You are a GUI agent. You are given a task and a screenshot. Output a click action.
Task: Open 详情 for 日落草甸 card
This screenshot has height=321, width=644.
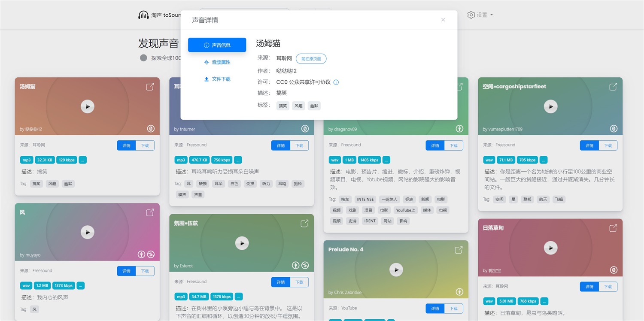(x=589, y=287)
